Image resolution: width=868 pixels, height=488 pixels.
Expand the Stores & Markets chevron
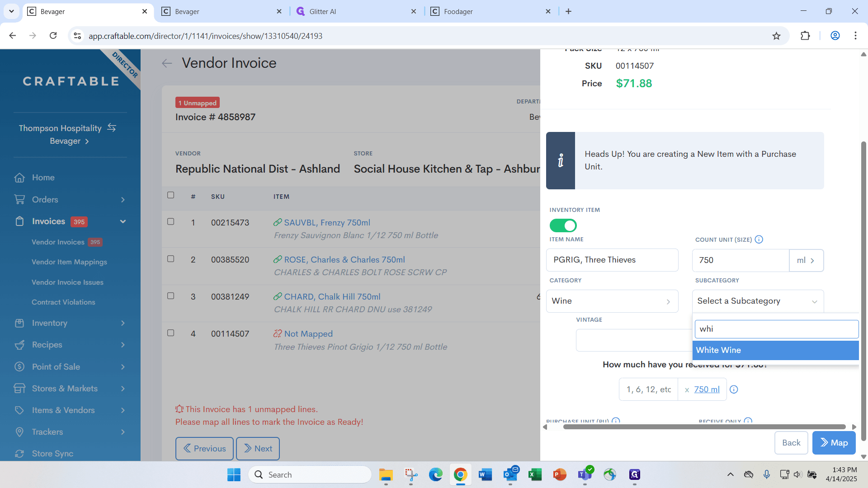coord(123,389)
